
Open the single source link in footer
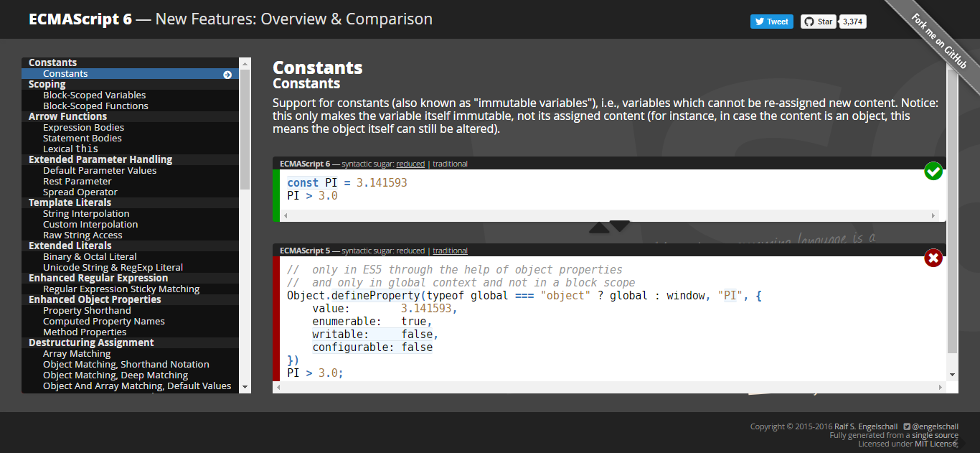(935, 435)
